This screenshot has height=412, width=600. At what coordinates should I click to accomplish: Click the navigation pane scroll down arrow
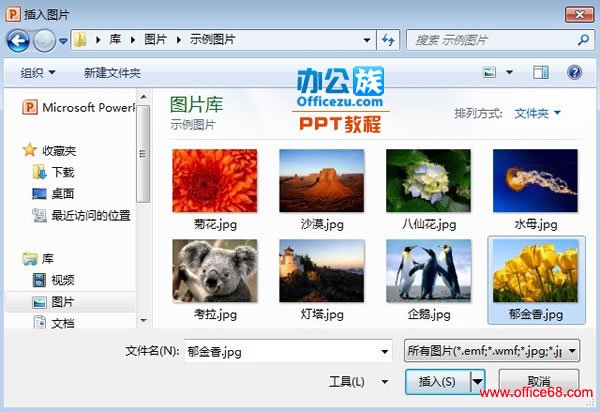[x=143, y=321]
